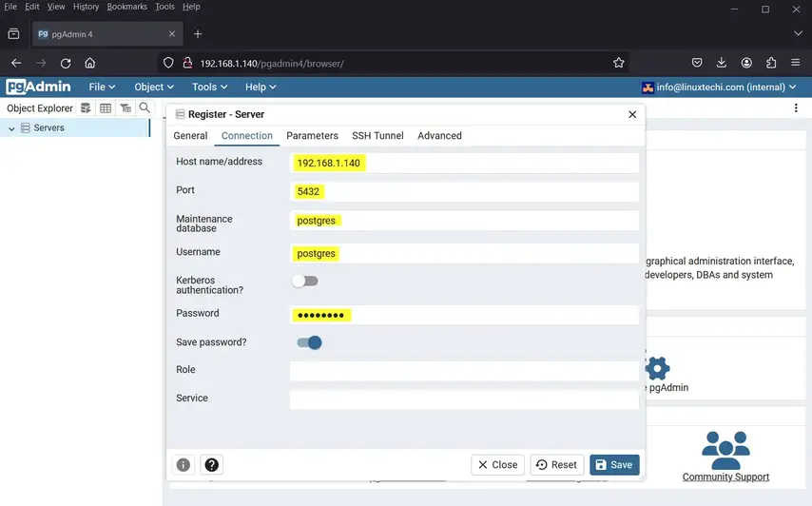812x506 pixels.
Task: Bookmark this page with the star icon
Action: (x=619, y=63)
